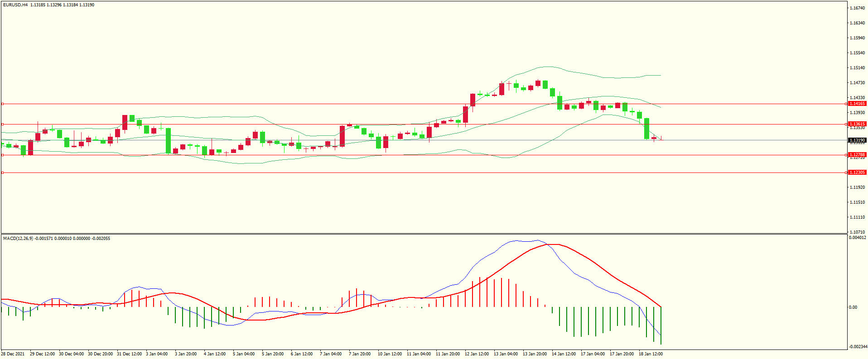Click the 18 Jan 12:00 time label
Image resolution: width=868 pixels, height=359 pixels.
651,354
